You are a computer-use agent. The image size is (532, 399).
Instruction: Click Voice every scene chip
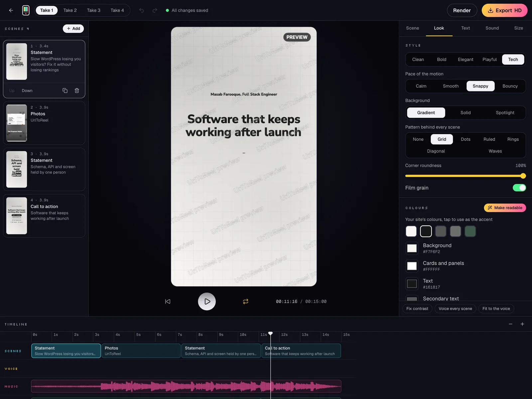(x=455, y=309)
